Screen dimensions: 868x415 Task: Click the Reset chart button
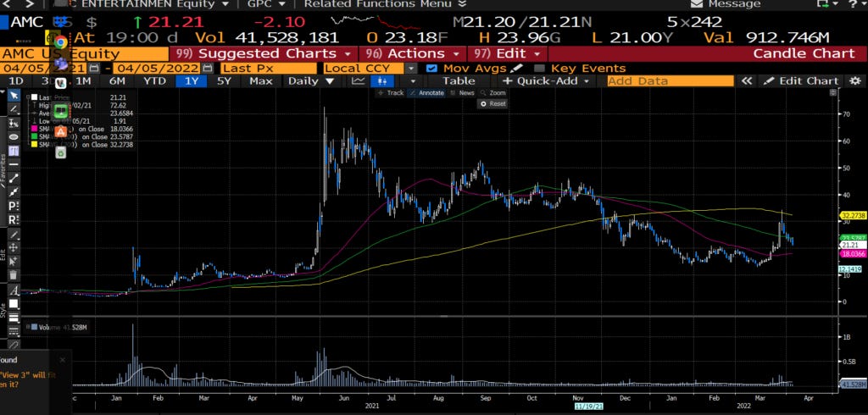492,103
